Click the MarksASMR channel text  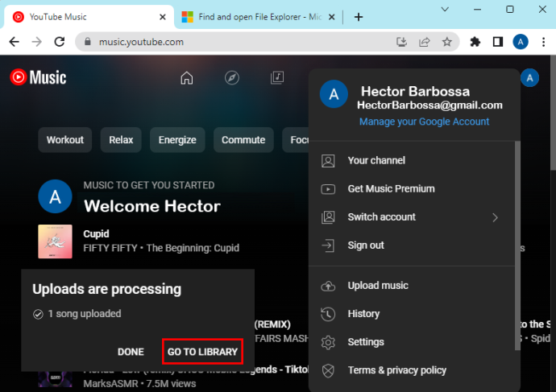[111, 384]
